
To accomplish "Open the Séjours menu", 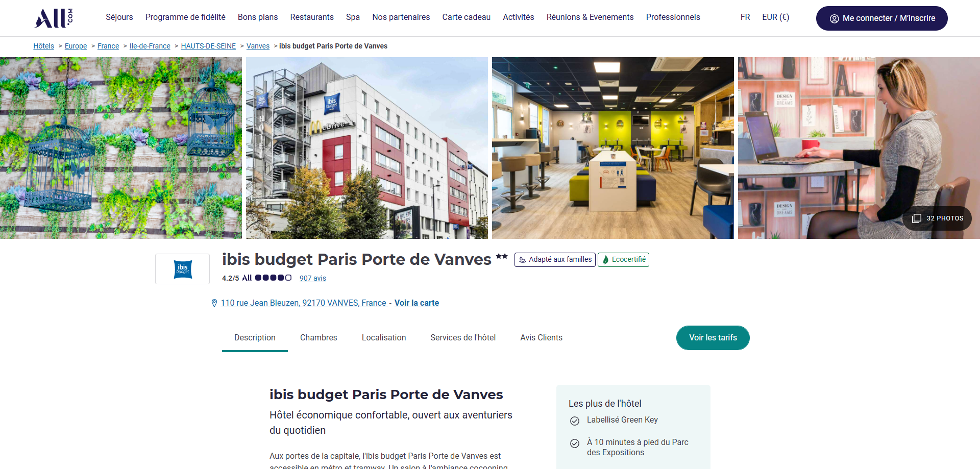I will coord(119,17).
